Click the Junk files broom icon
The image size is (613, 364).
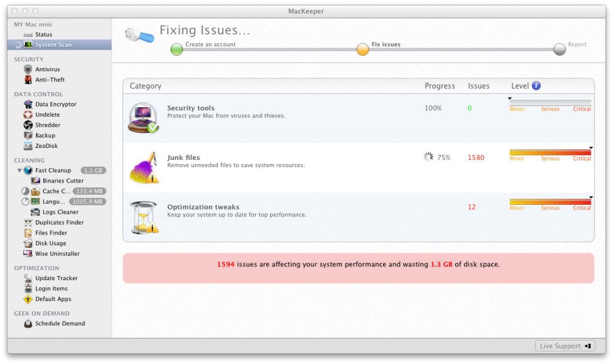pyautogui.click(x=144, y=168)
